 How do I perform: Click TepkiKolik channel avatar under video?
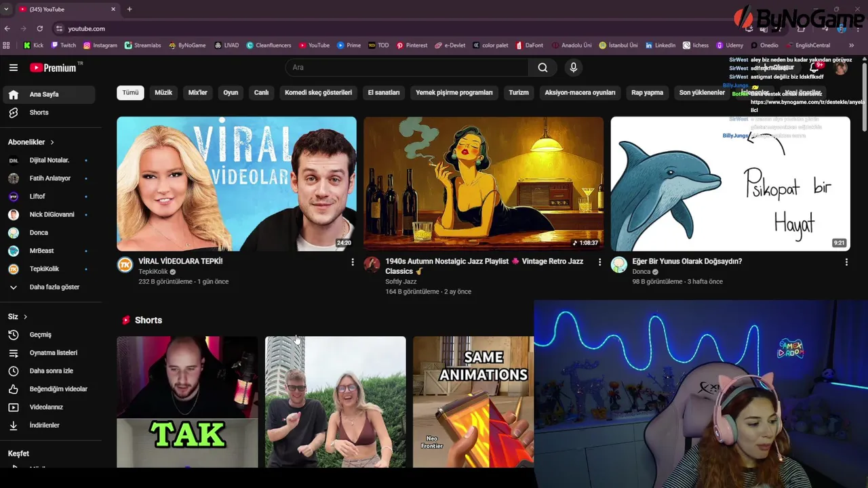125,265
